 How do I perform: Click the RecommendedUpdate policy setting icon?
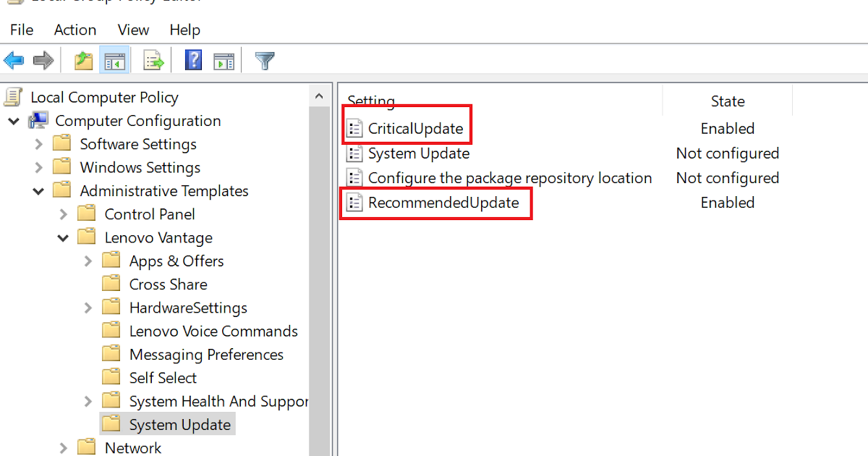354,203
